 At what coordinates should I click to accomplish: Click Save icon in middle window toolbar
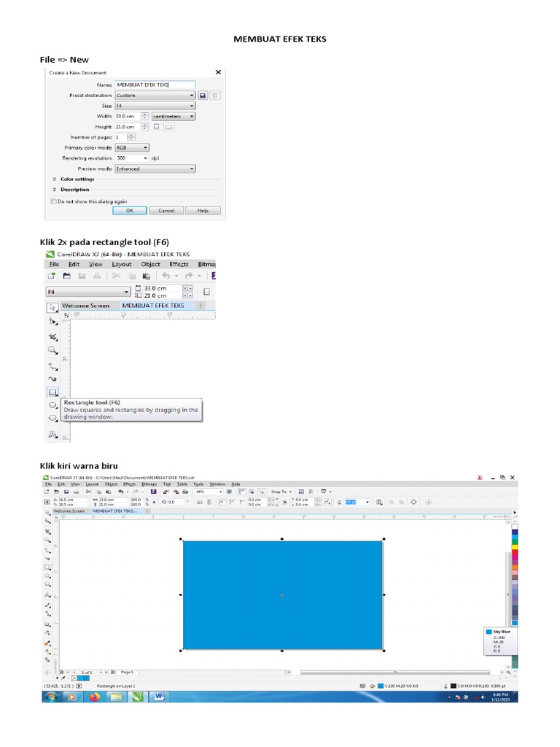(82, 276)
